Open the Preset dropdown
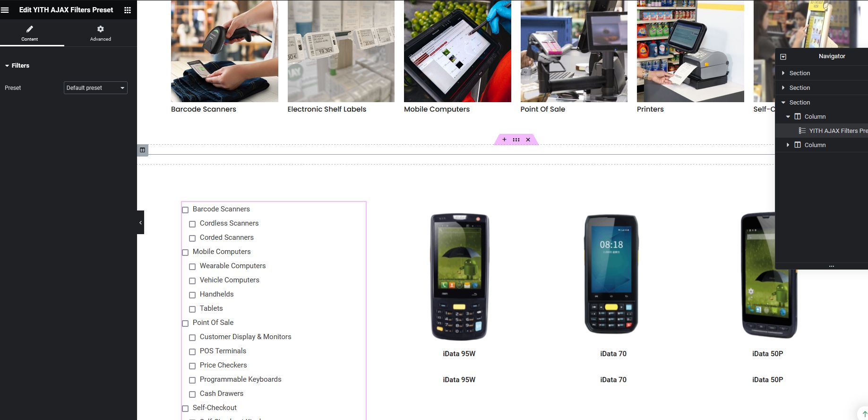The height and width of the screenshot is (420, 868). (x=95, y=87)
